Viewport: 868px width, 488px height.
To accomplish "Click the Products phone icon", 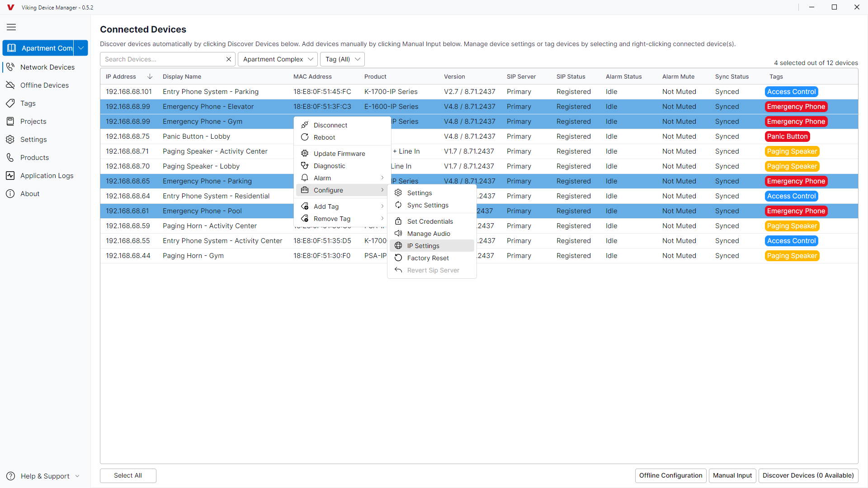I will (10, 158).
